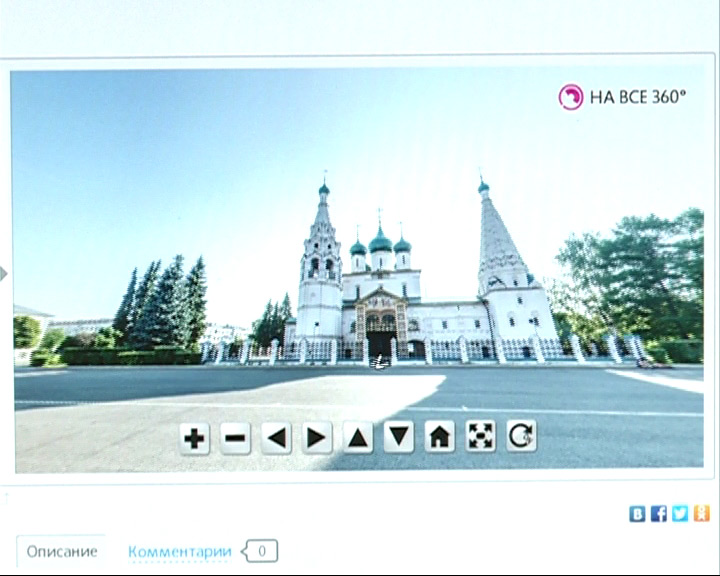Enter fullscreen panorama mode

[x=480, y=436]
